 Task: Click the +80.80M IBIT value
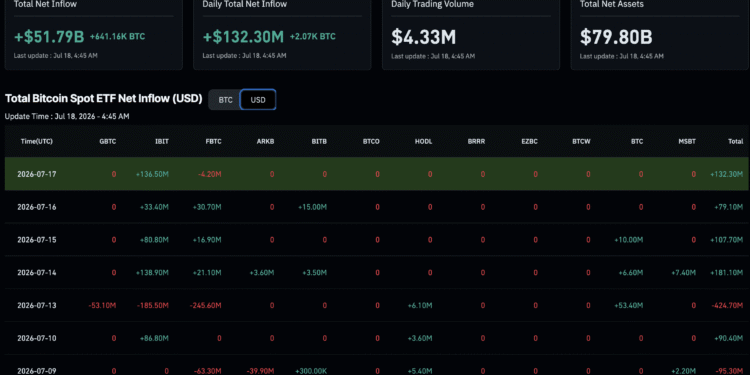pos(154,240)
